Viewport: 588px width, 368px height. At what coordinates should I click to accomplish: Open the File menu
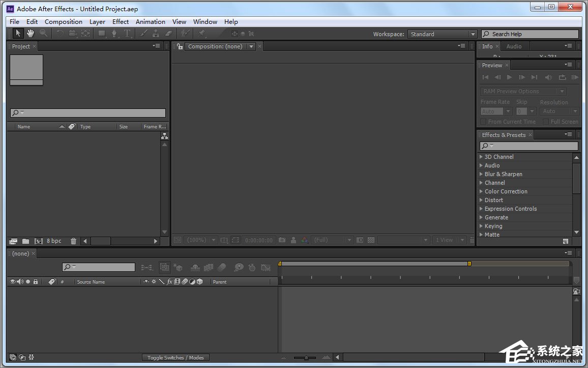(14, 22)
